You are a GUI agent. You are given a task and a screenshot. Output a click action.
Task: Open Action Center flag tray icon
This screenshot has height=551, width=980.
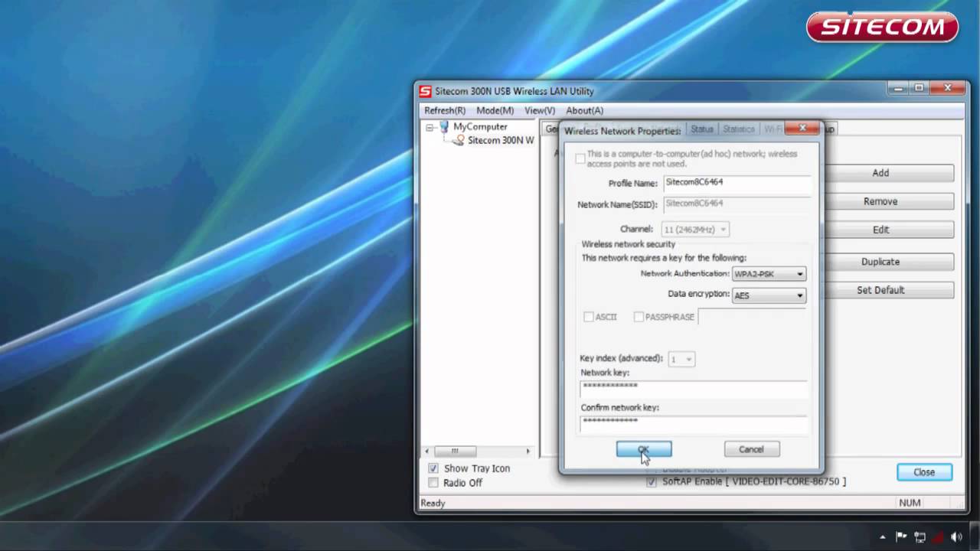tap(901, 537)
